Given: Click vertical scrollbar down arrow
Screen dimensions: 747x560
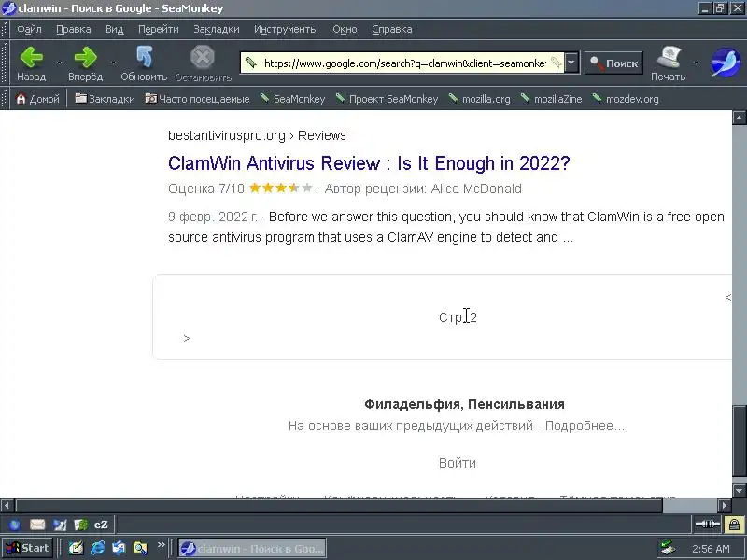Looking at the screenshot, I should point(739,491).
